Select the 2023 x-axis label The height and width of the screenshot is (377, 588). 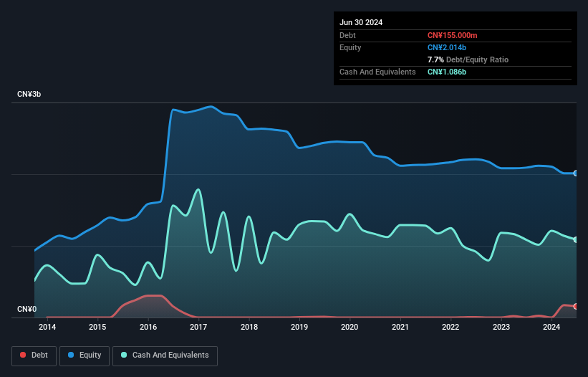[501, 327]
